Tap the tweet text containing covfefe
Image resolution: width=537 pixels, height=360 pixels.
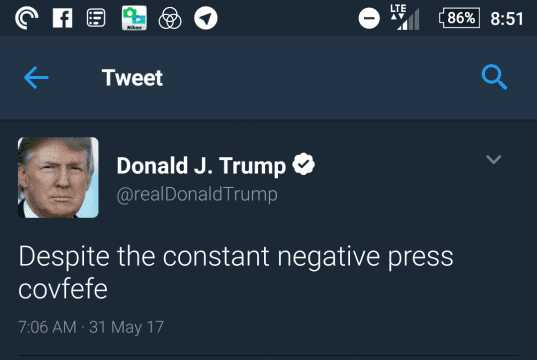click(x=236, y=272)
